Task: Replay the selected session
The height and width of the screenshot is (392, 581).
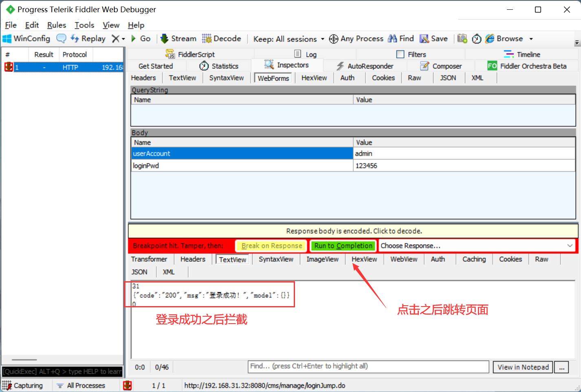Action: tap(88, 39)
